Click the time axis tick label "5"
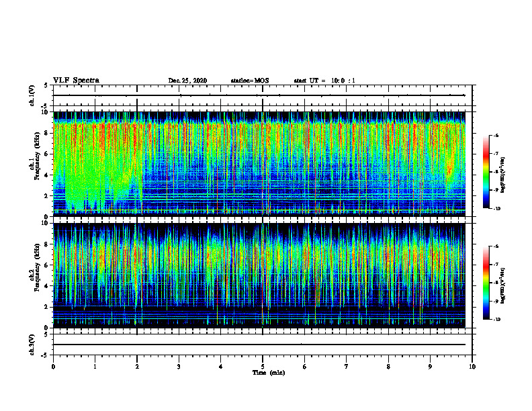 [263, 367]
